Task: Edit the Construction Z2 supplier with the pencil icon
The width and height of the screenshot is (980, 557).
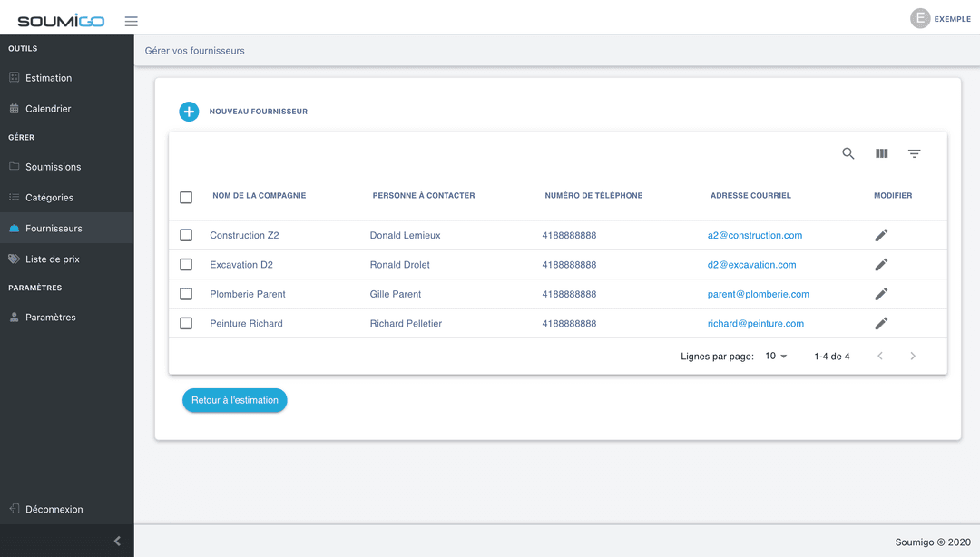Action: point(880,235)
